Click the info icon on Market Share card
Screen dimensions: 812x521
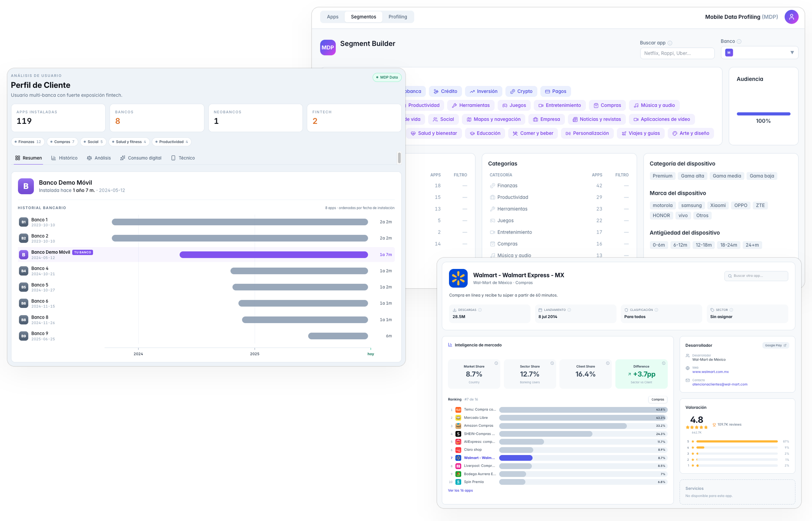[x=496, y=363]
